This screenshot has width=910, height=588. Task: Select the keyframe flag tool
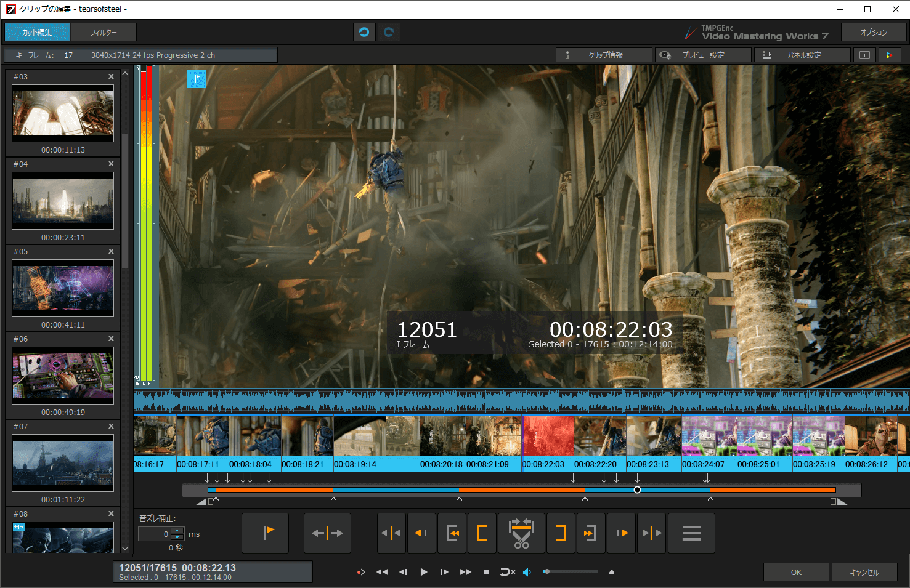pos(266,533)
